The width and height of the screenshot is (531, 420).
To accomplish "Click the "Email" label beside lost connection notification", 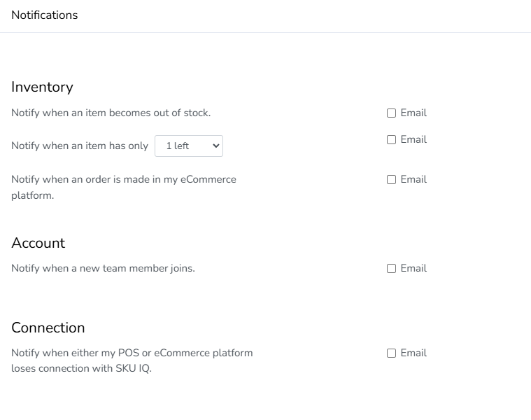I will pyautogui.click(x=413, y=353).
